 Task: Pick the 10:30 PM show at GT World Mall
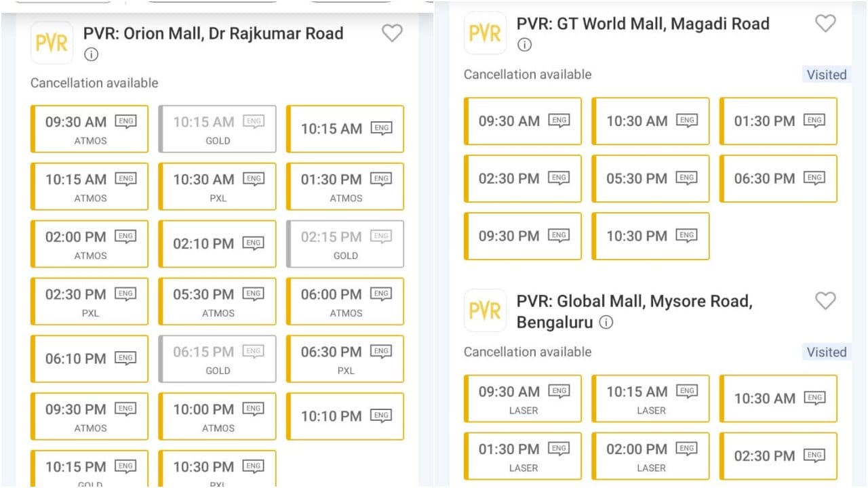(651, 237)
